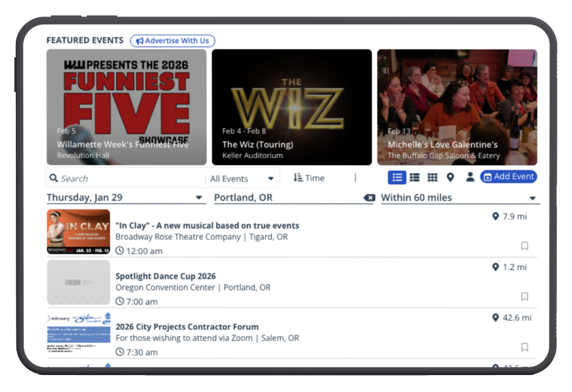Select the detailed list view icon
This screenshot has height=392, width=572.
(x=397, y=177)
